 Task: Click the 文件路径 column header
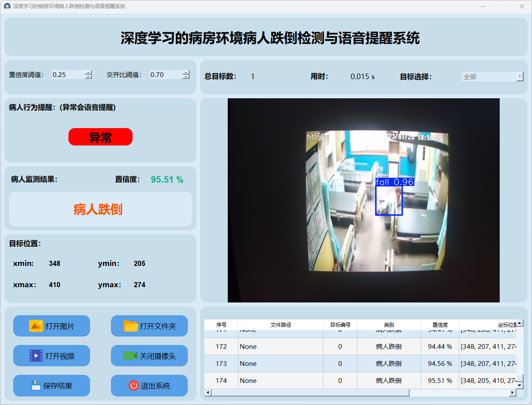[x=280, y=325]
